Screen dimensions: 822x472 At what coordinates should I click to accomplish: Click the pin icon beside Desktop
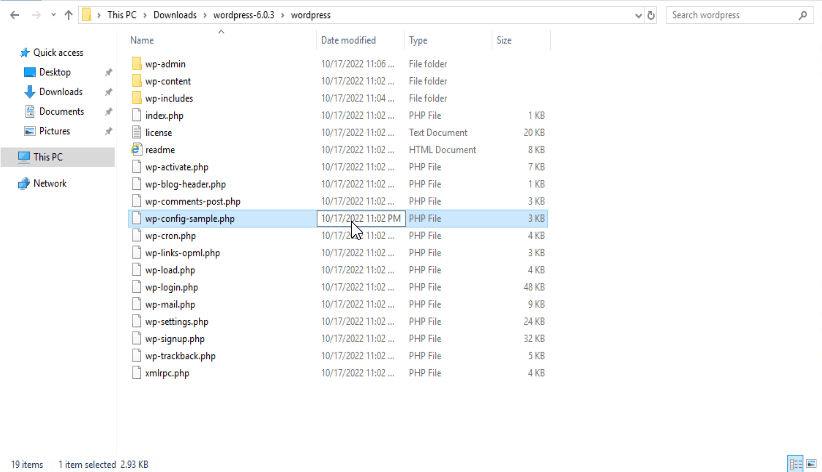click(x=109, y=72)
